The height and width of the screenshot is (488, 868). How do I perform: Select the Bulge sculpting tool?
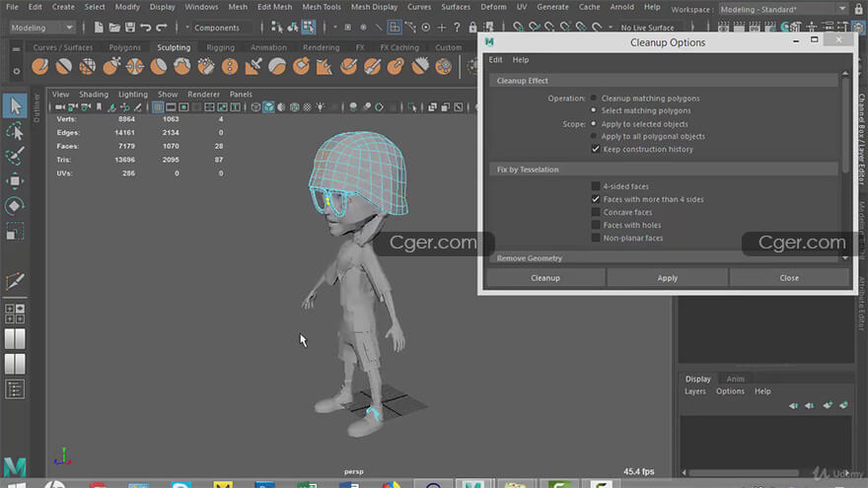[x=396, y=66]
